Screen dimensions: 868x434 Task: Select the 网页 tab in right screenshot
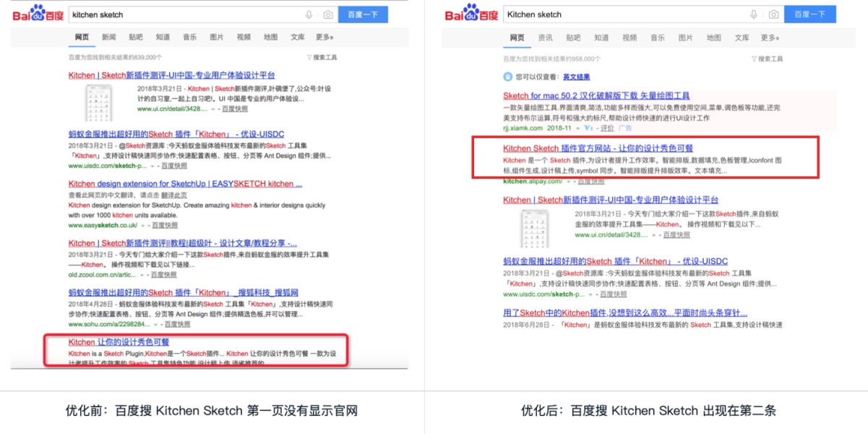(517, 38)
